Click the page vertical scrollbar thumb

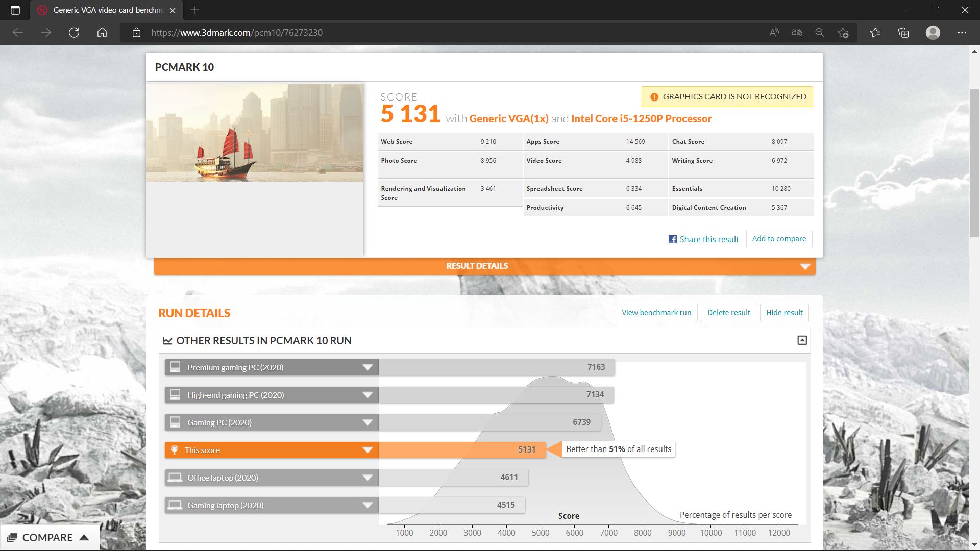(974, 163)
